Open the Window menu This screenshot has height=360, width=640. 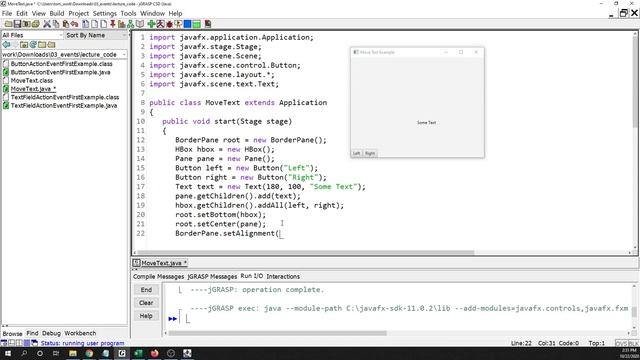(x=152, y=13)
